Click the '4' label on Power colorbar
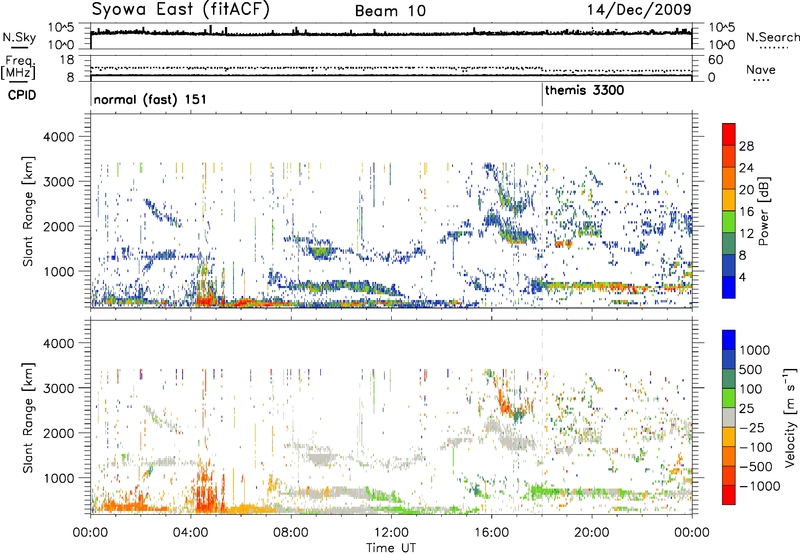This screenshot has width=800, height=554. click(742, 278)
